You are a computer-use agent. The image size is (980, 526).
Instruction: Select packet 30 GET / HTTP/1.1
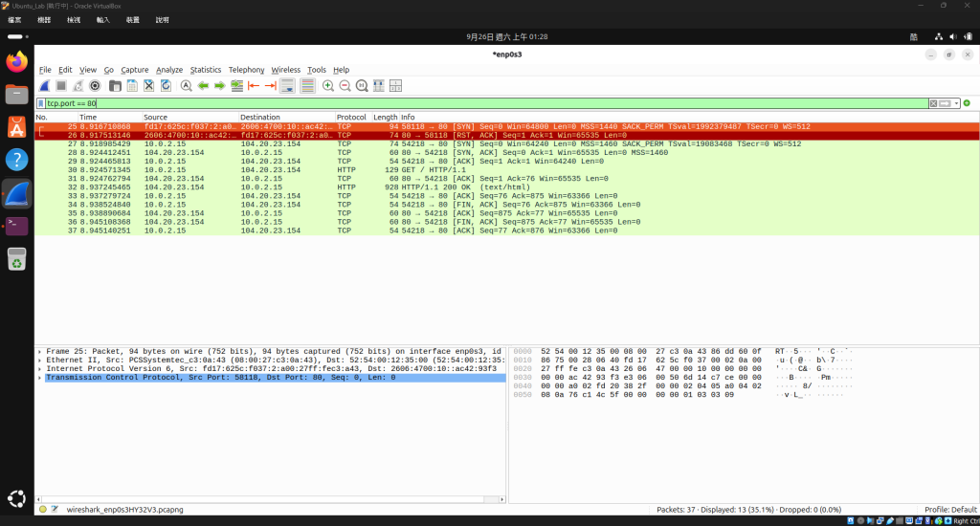click(x=507, y=170)
